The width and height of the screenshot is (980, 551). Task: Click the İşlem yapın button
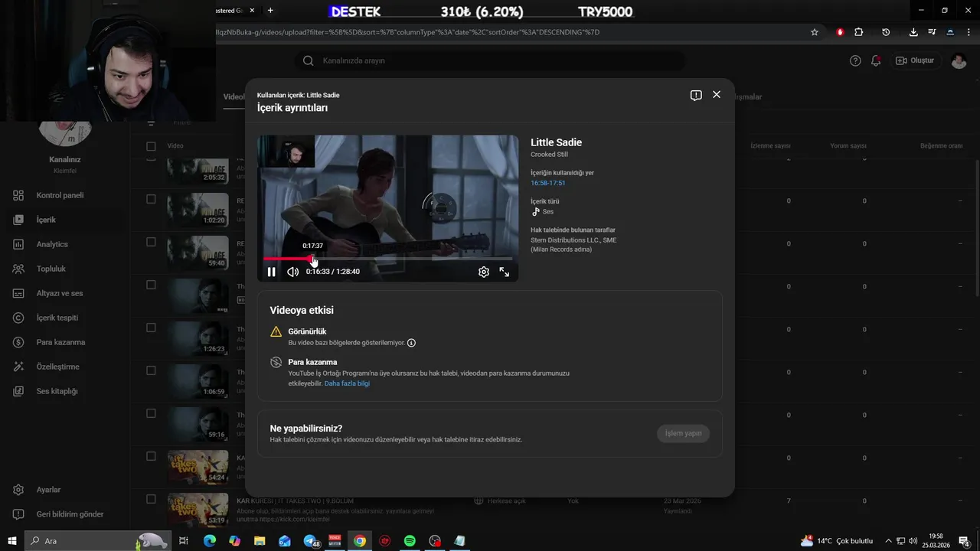coord(683,433)
